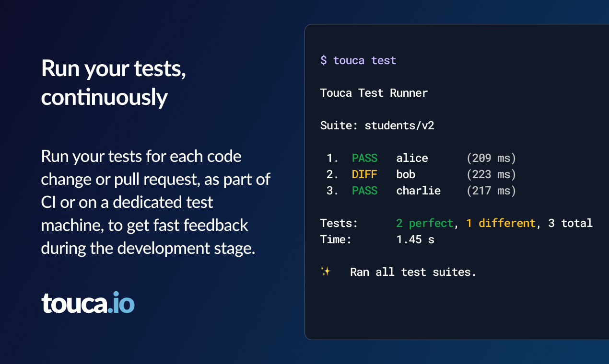The width and height of the screenshot is (609, 364).
Task: Click the 'Ran all test suites.' message
Action: click(x=413, y=272)
